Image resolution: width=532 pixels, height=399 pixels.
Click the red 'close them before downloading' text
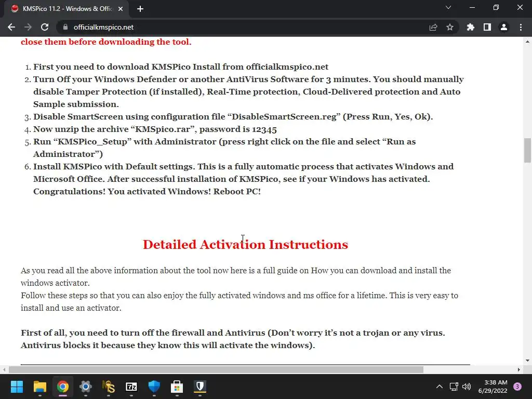(106, 42)
